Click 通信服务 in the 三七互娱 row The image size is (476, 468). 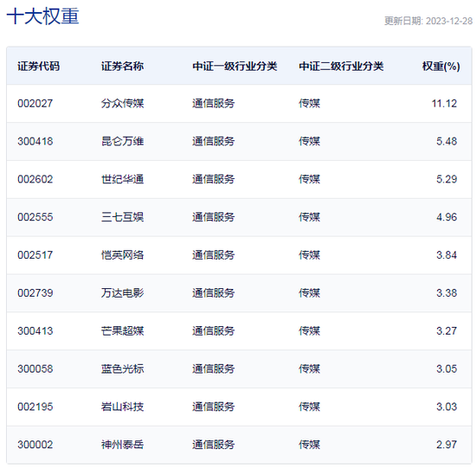[214, 217]
